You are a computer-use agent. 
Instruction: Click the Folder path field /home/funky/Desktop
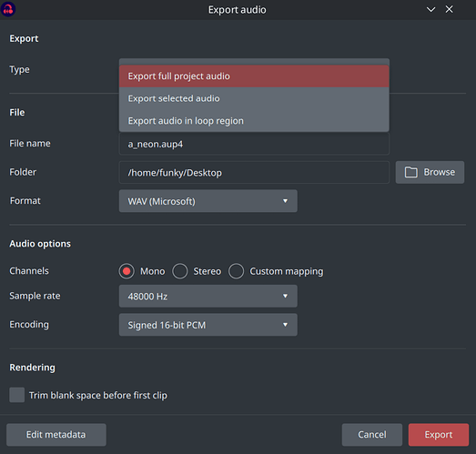254,172
